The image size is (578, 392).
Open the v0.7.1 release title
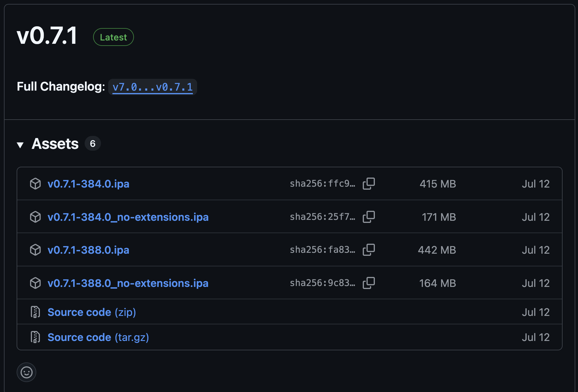tap(47, 36)
